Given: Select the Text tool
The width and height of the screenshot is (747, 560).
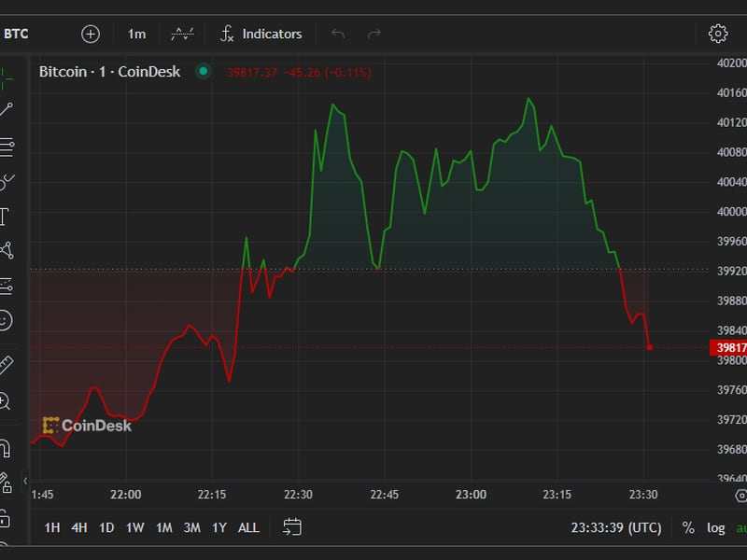Looking at the screenshot, I should tap(5, 217).
